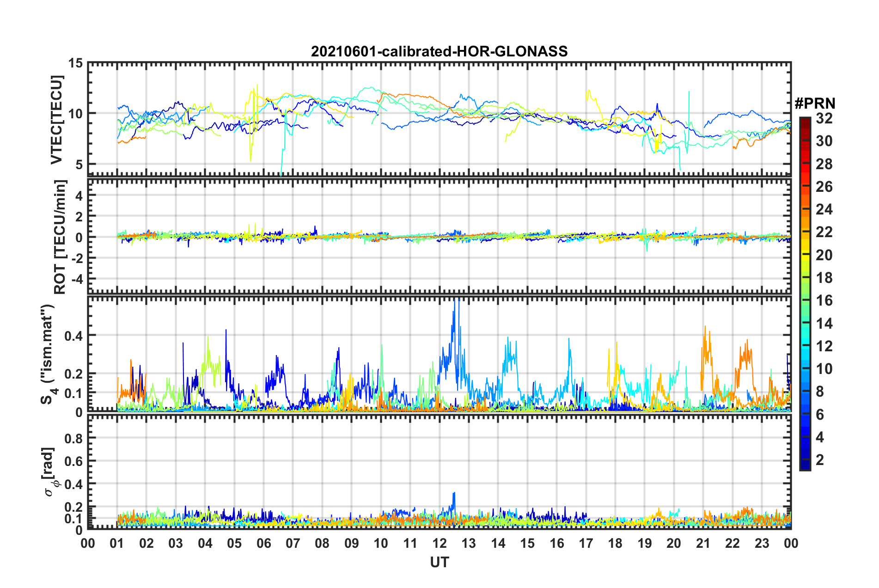Click hour 01 on the UT axis
The height and width of the screenshot is (588, 879).
(x=117, y=543)
